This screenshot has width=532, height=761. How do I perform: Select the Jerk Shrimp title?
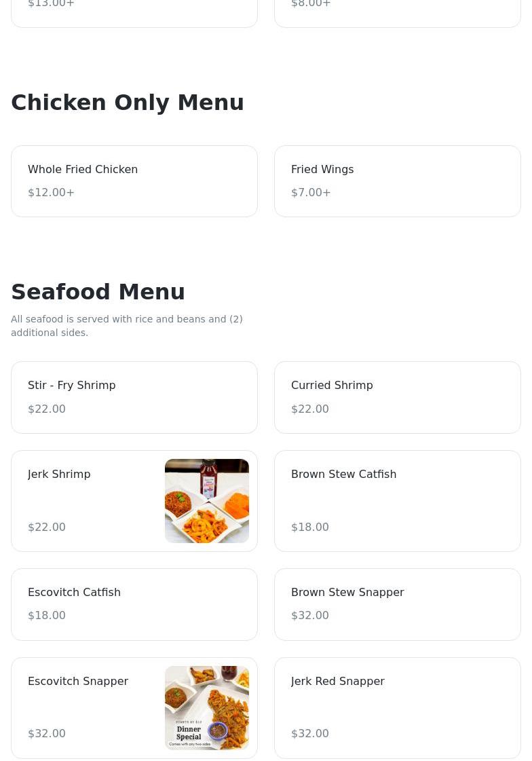[59, 474]
